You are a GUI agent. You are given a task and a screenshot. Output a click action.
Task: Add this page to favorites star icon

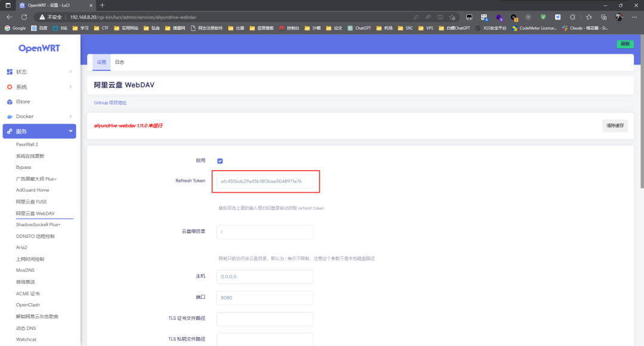[452, 17]
